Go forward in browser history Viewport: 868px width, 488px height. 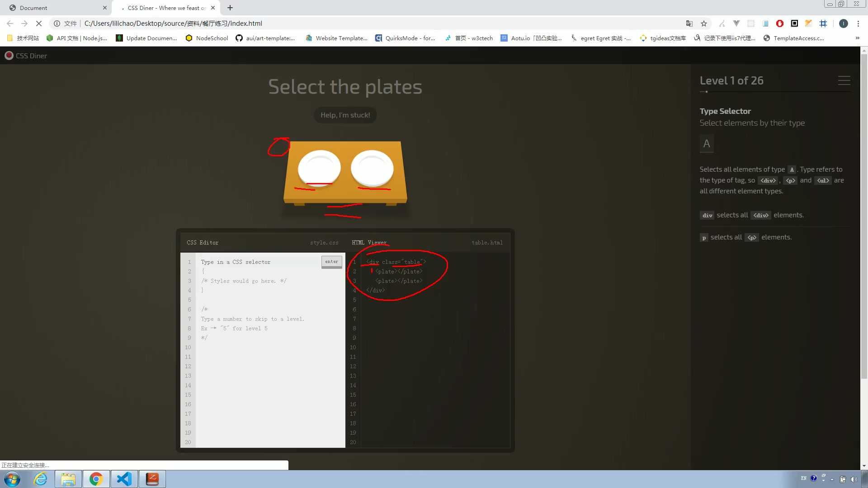[x=24, y=23]
